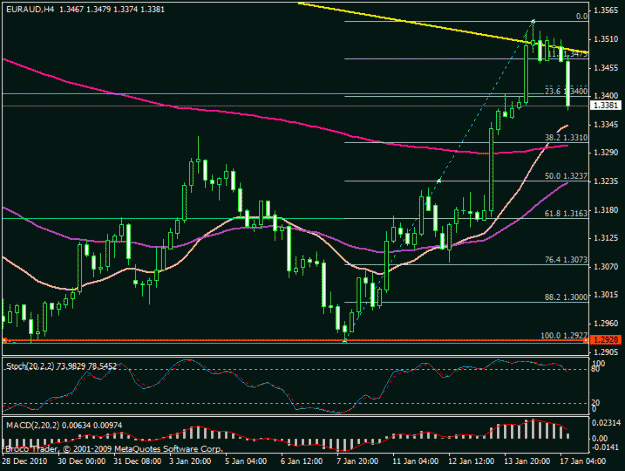625x471 pixels.
Task: Click the 1.3290 price axis value
Action: [606, 153]
